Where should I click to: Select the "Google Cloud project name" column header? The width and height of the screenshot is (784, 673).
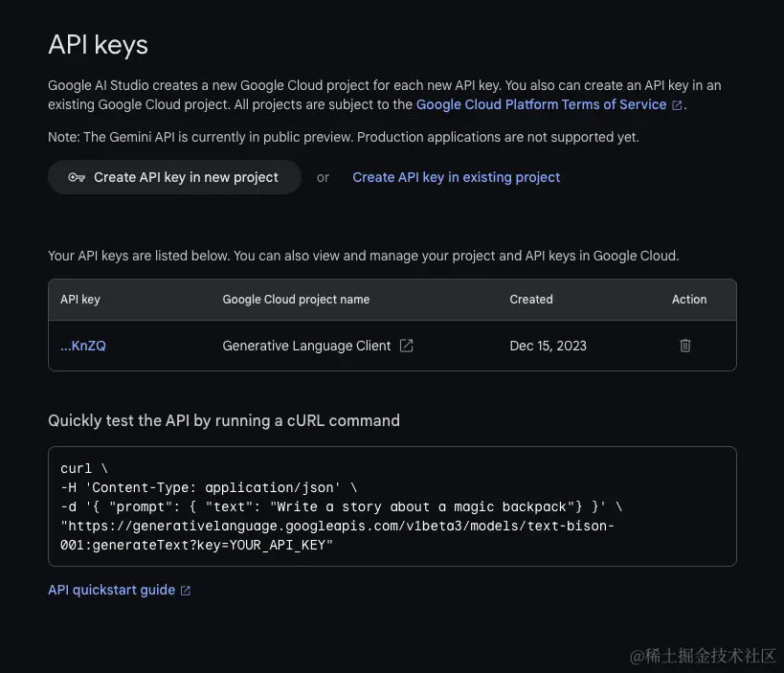pos(296,300)
